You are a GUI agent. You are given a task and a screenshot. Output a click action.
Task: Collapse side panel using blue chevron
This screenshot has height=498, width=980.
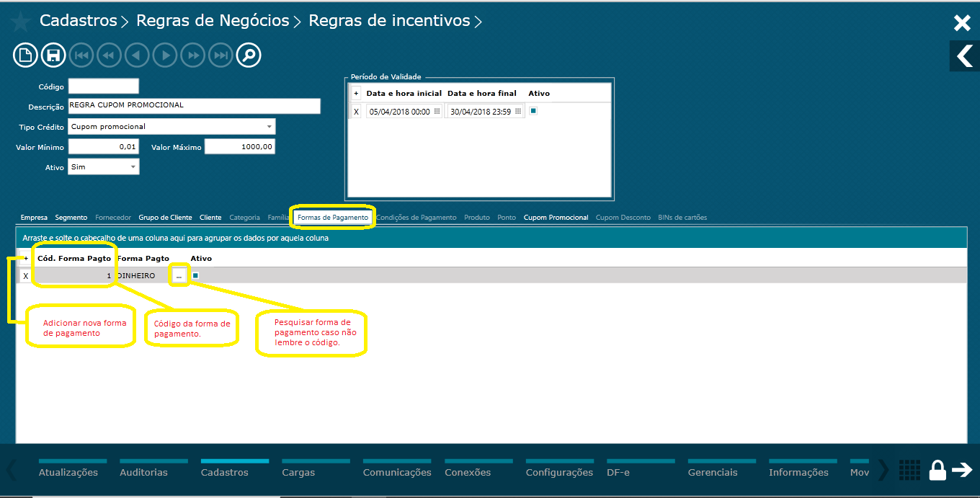pyautogui.click(x=964, y=55)
